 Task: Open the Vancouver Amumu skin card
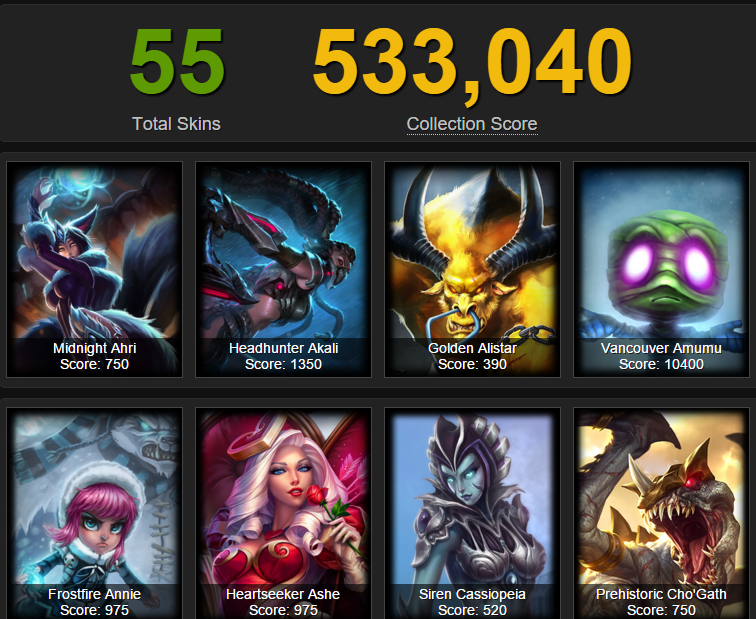pyautogui.click(x=662, y=269)
